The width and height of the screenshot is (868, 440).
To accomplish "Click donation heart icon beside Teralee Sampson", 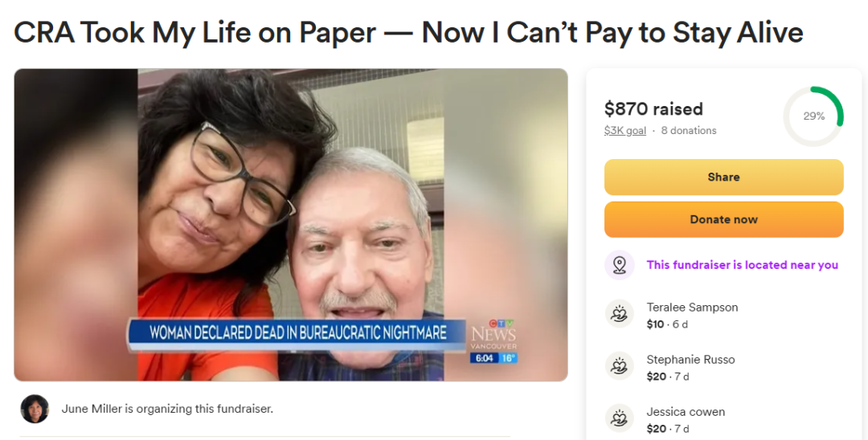I will (x=620, y=314).
